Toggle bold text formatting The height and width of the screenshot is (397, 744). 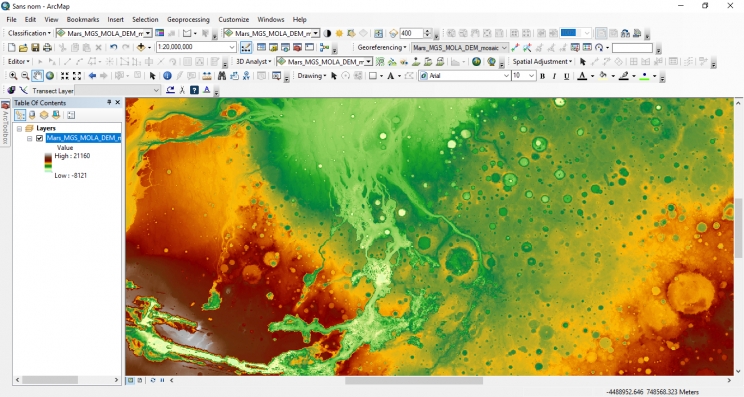pyautogui.click(x=542, y=76)
